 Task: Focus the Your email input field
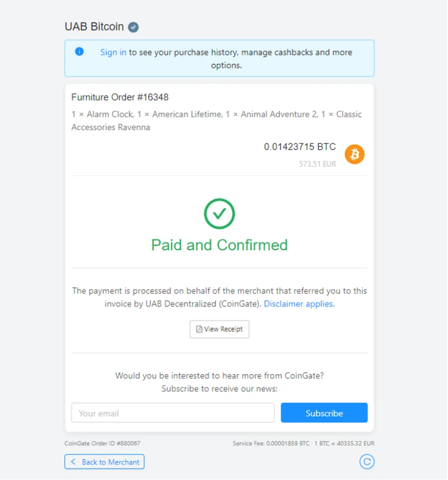coord(173,413)
